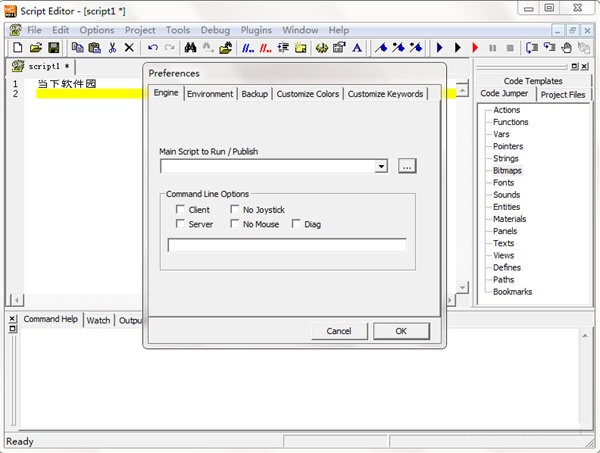The height and width of the screenshot is (453, 600).
Task: Click the Script Editor logo in menu bar
Action: [x=15, y=30]
